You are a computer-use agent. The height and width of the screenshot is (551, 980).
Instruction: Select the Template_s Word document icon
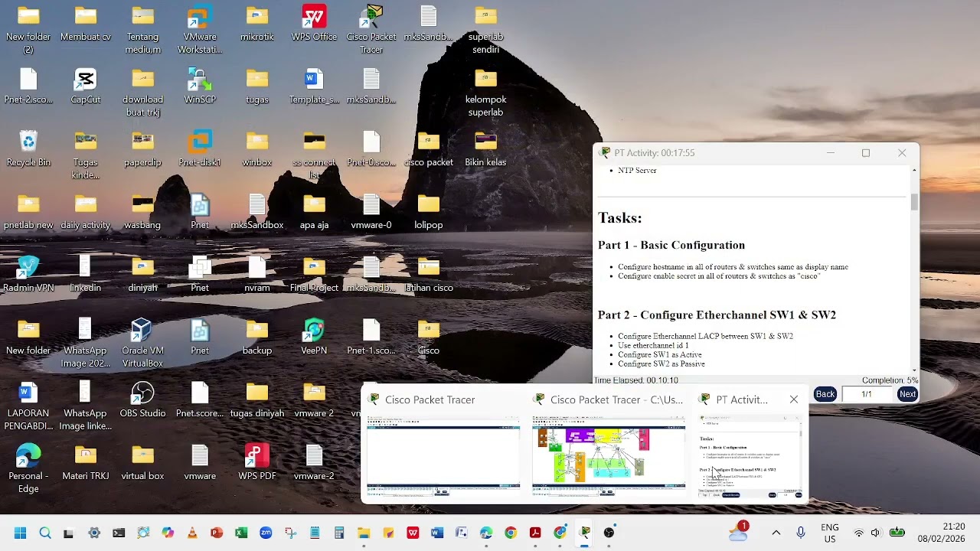314,86
